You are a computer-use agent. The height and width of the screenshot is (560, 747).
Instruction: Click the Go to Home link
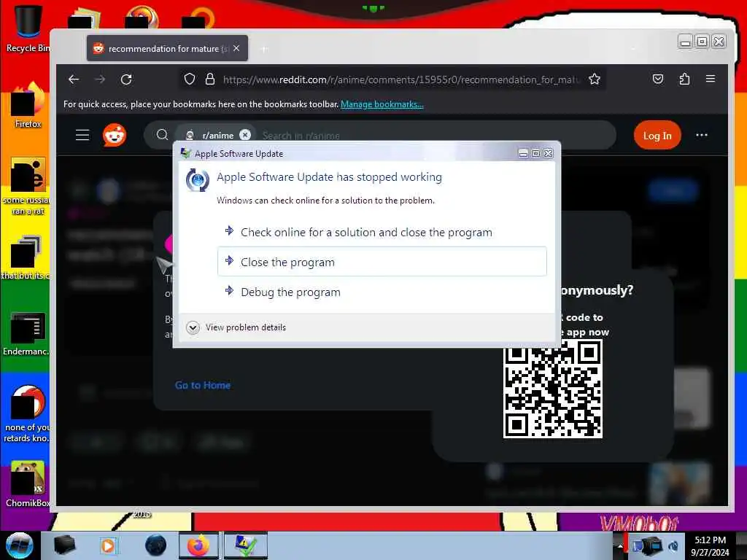pyautogui.click(x=203, y=385)
